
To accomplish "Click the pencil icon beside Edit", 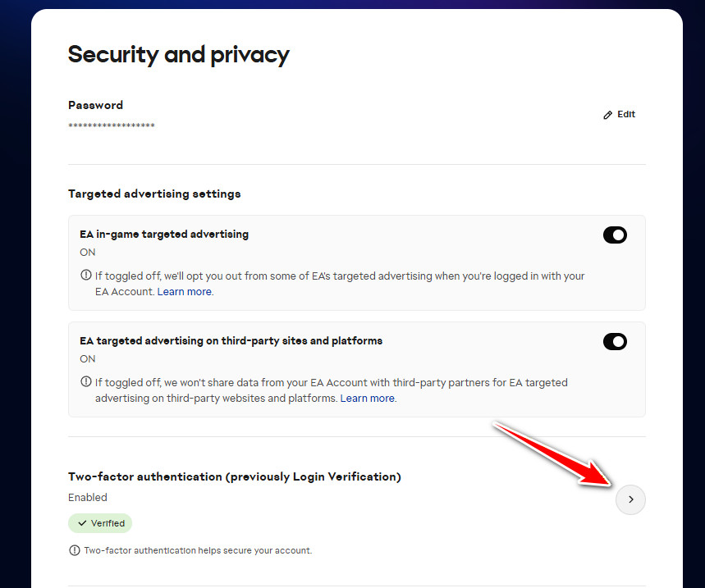I will point(607,115).
